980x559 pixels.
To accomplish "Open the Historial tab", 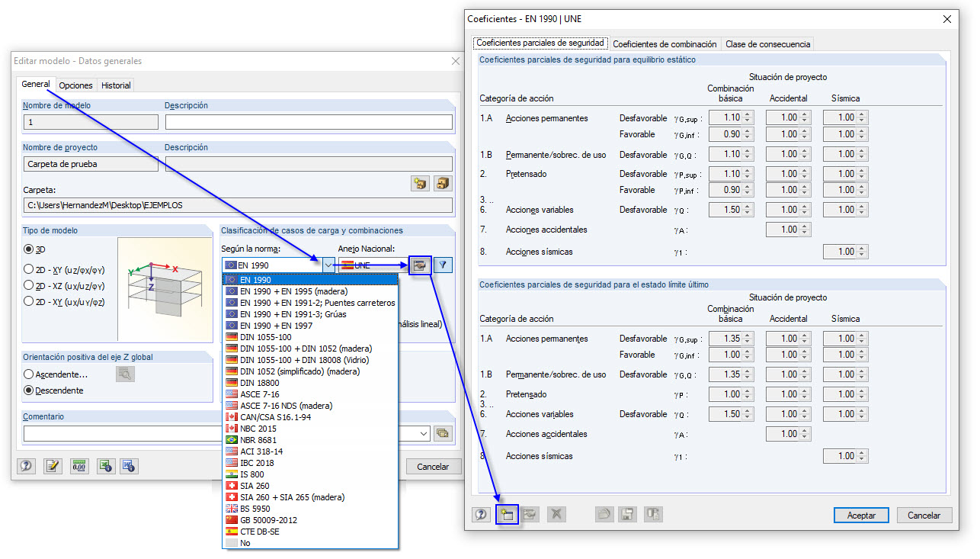I will pyautogui.click(x=116, y=85).
